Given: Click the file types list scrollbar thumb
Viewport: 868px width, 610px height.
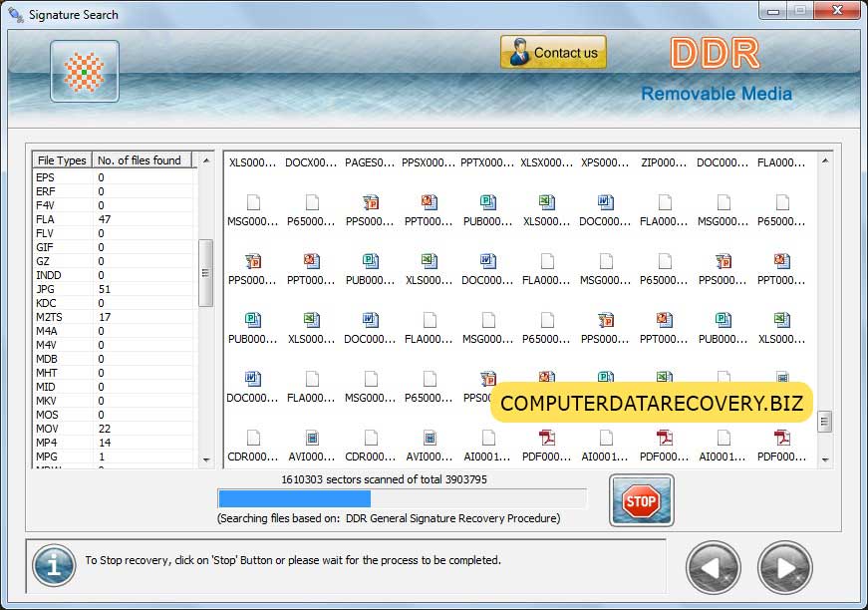Looking at the screenshot, I should (206, 273).
